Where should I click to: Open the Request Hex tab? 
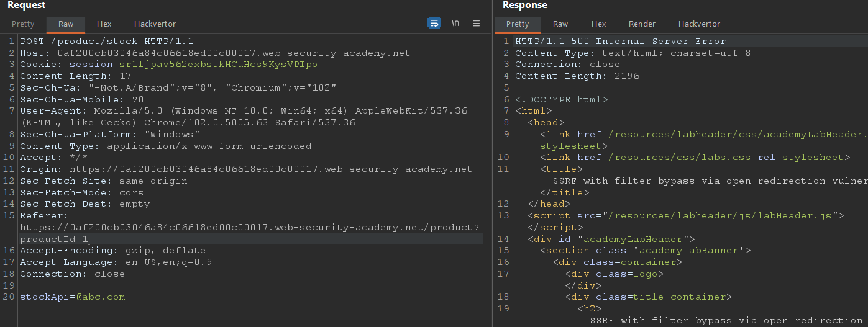[104, 24]
